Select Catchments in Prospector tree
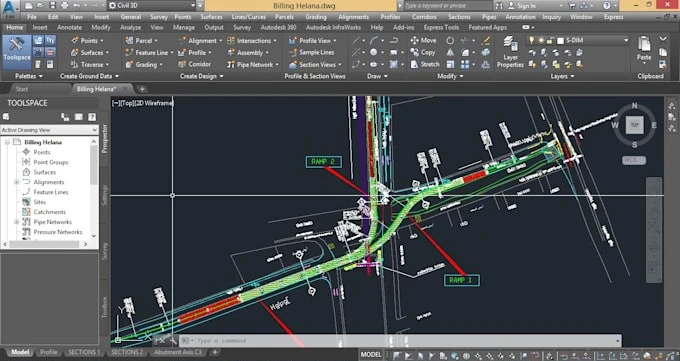This screenshot has width=680, height=361. (x=49, y=212)
